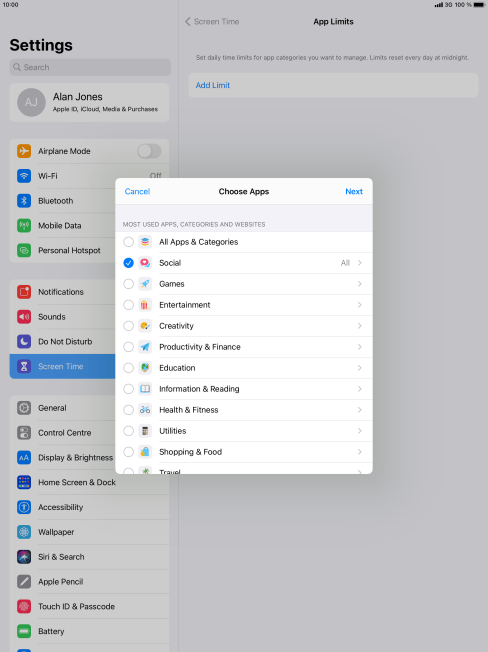Uncheck the Social category checkbox
The height and width of the screenshot is (652, 488).
pos(128,263)
